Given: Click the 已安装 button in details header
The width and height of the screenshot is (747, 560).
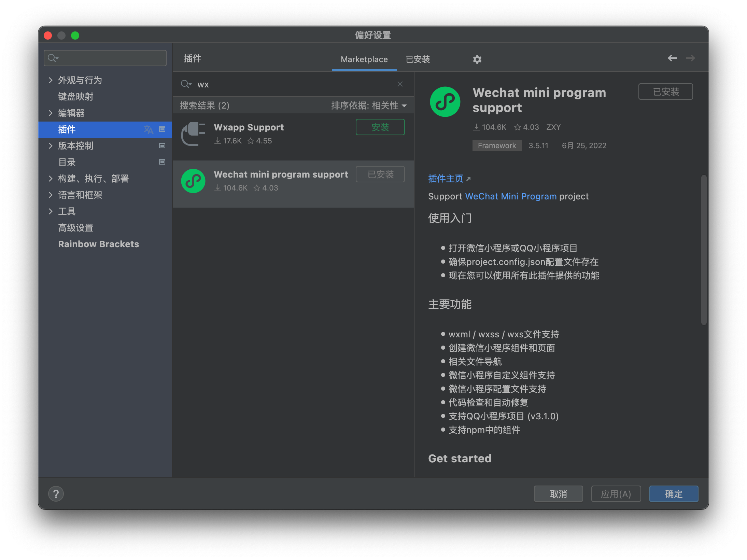Looking at the screenshot, I should 665,92.
